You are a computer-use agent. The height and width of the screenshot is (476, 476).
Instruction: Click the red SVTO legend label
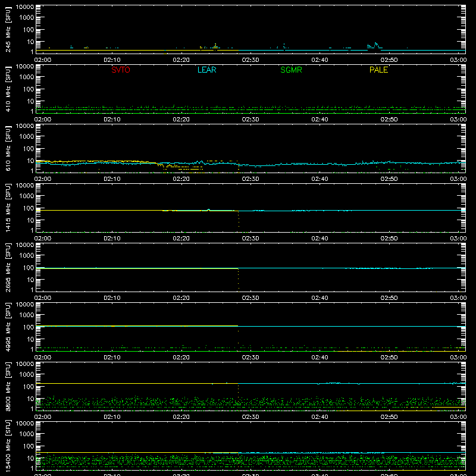pos(121,70)
